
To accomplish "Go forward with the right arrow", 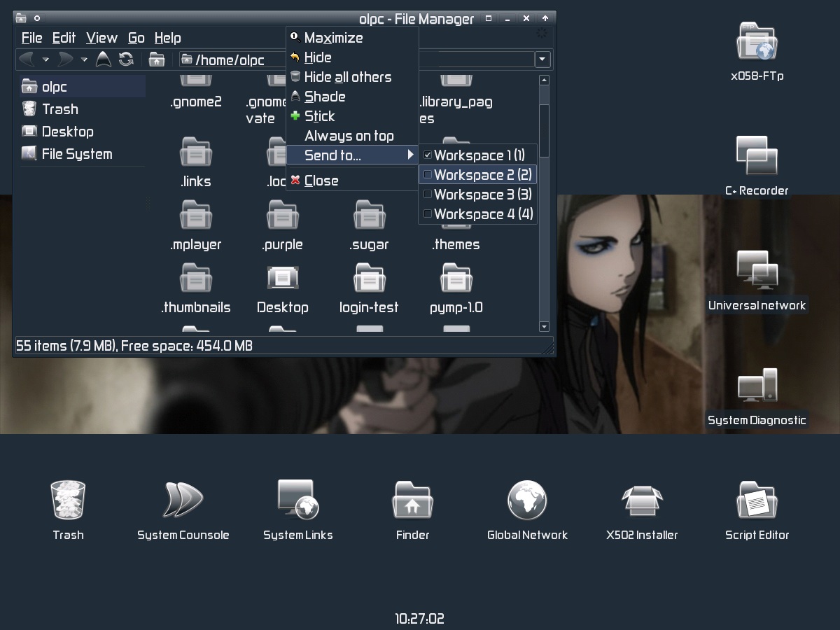I will 66,59.
